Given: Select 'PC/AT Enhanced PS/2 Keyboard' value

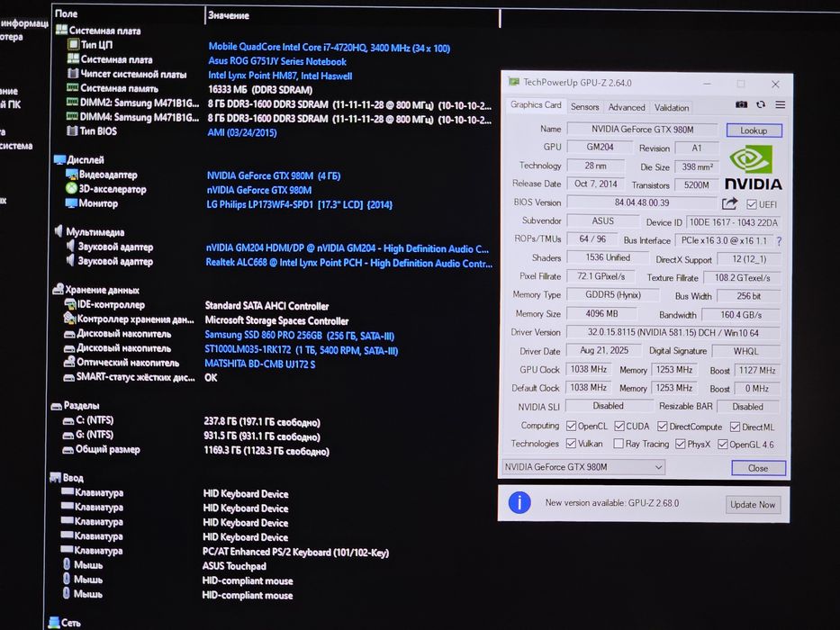Looking at the screenshot, I should pyautogui.click(x=295, y=552).
